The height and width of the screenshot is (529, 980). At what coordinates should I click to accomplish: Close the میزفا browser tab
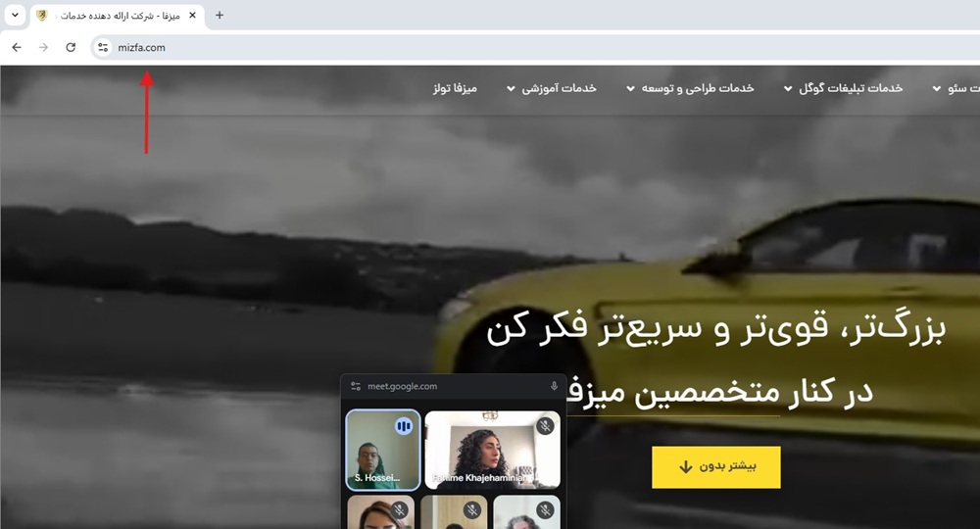tap(192, 15)
